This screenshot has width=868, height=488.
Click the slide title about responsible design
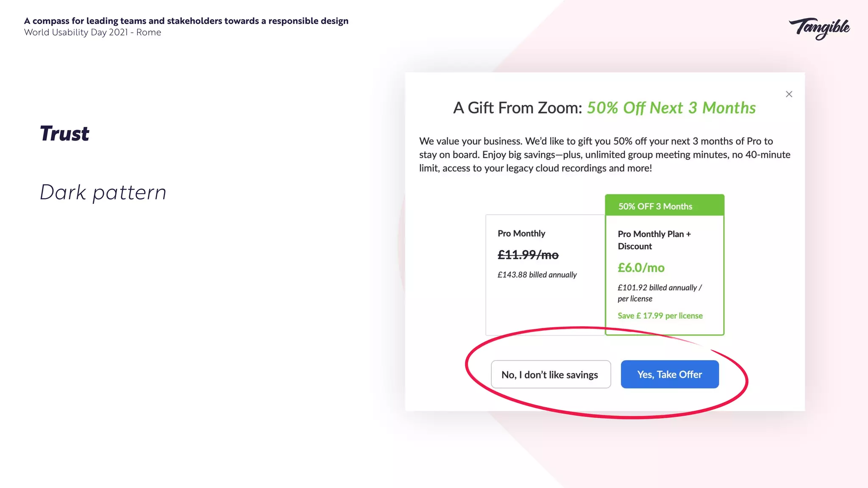pyautogui.click(x=186, y=21)
